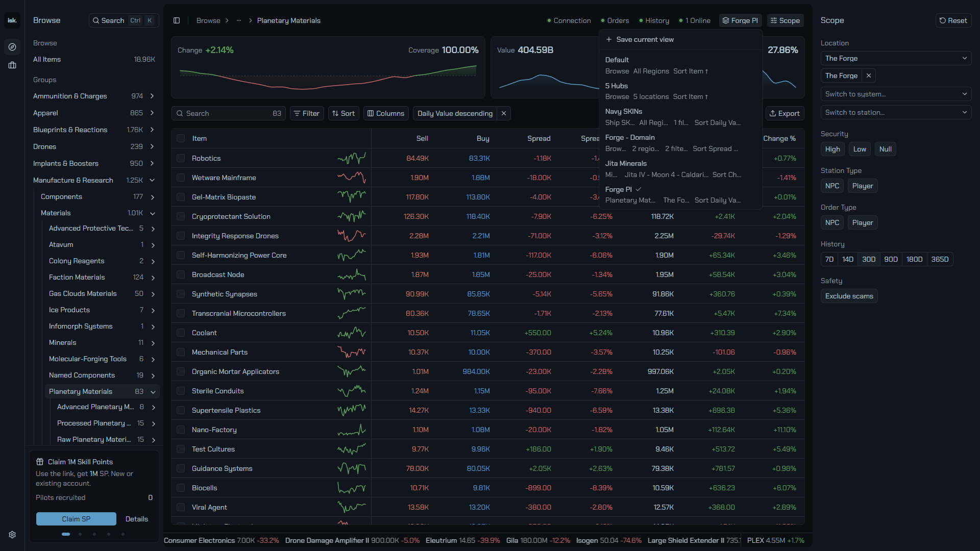Expand the Ammunition & Charges group

tap(152, 96)
